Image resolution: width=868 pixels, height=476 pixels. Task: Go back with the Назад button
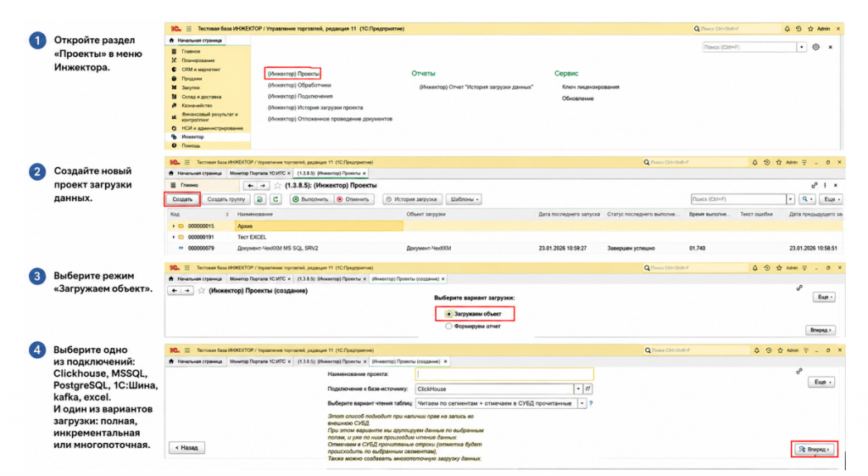186,448
